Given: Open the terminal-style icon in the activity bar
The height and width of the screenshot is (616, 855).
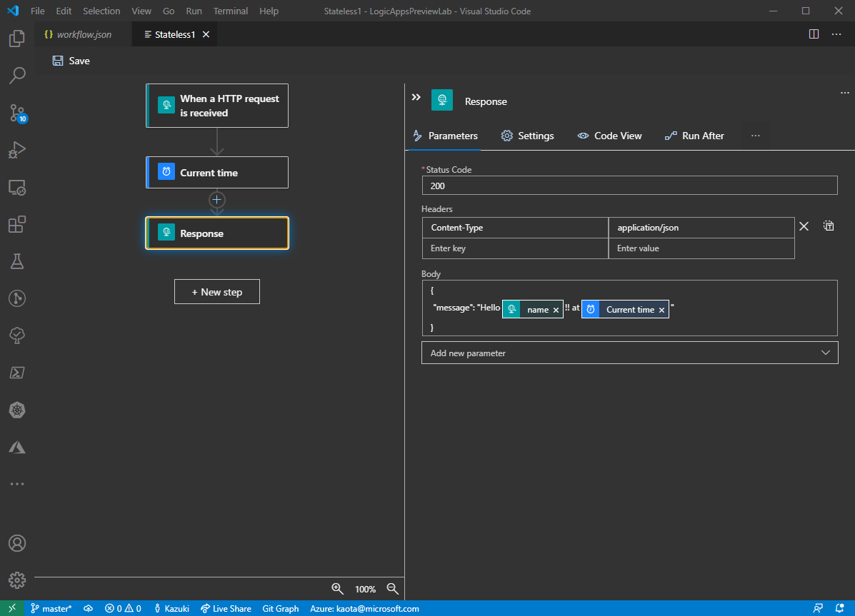Looking at the screenshot, I should 17,373.
